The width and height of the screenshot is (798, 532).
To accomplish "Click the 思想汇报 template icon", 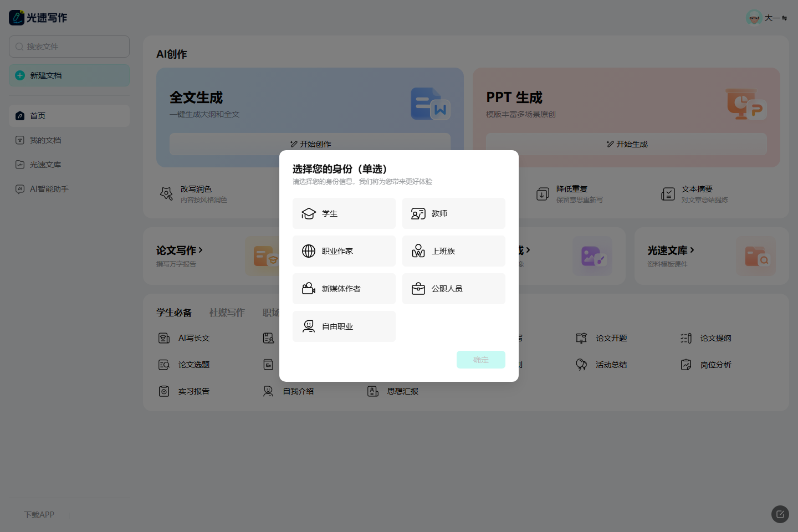I will point(373,391).
